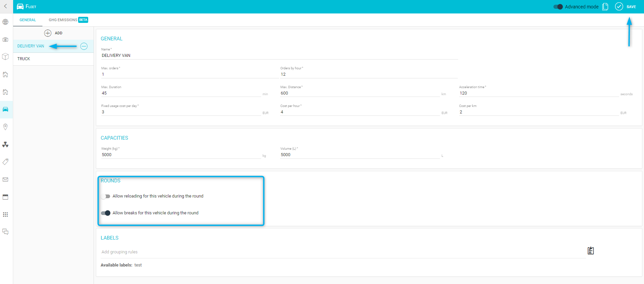644x284 pixels.
Task: Toggle Advanced mode switch
Action: point(558,7)
